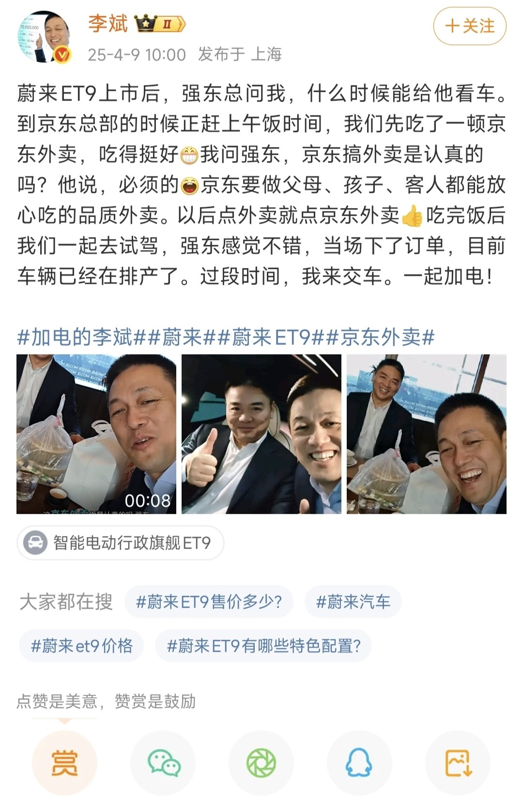Open 李斌's profile avatar

tap(45, 37)
